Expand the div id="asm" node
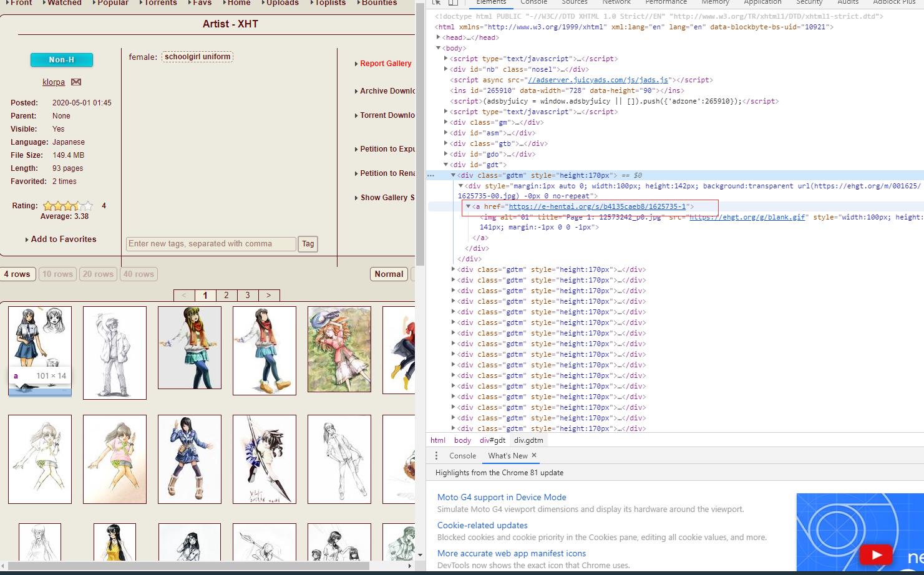This screenshot has width=924, height=575. pyautogui.click(x=446, y=133)
